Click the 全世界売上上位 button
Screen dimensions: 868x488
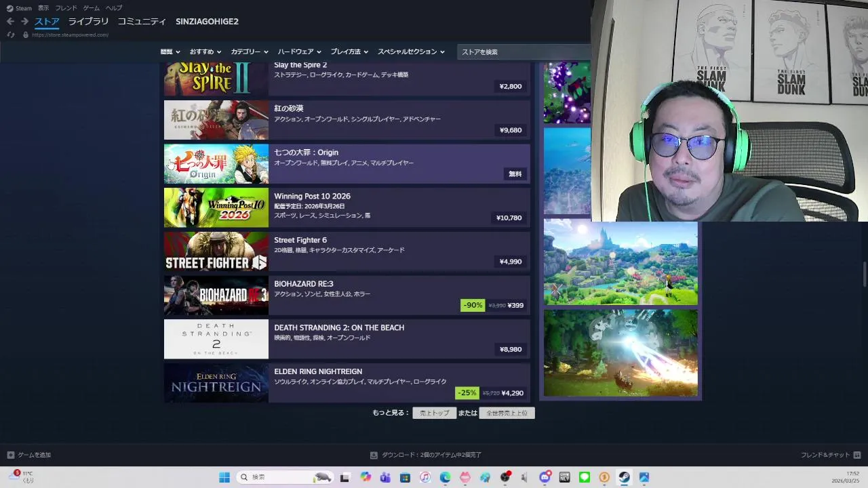(x=507, y=413)
